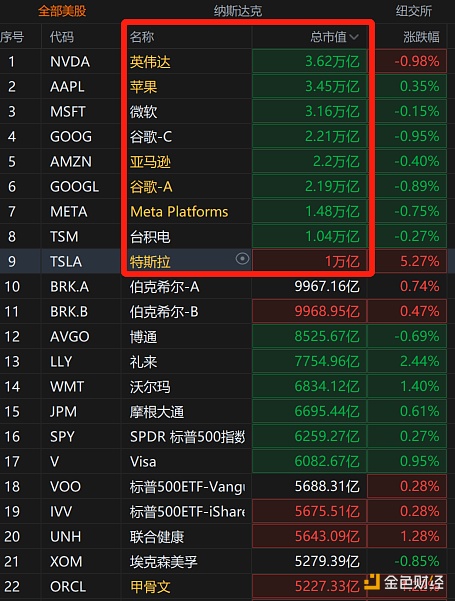Select the AMZN ticker code
455x601 pixels.
[x=71, y=161]
